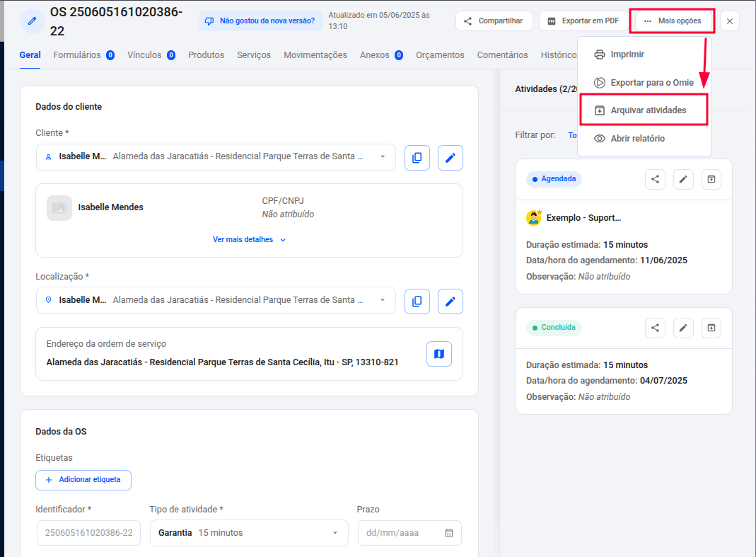756x557 pixels.
Task: Open map icon for service order address
Action: (439, 354)
